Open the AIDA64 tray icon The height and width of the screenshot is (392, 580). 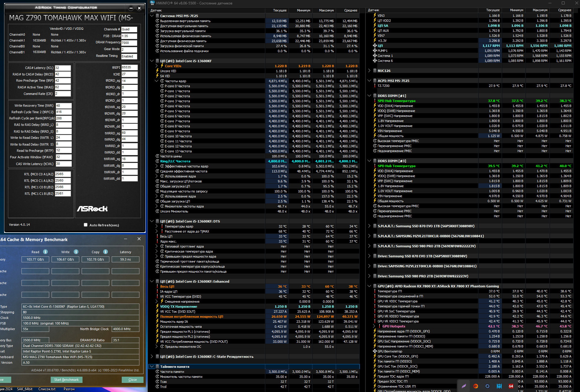pos(511,386)
